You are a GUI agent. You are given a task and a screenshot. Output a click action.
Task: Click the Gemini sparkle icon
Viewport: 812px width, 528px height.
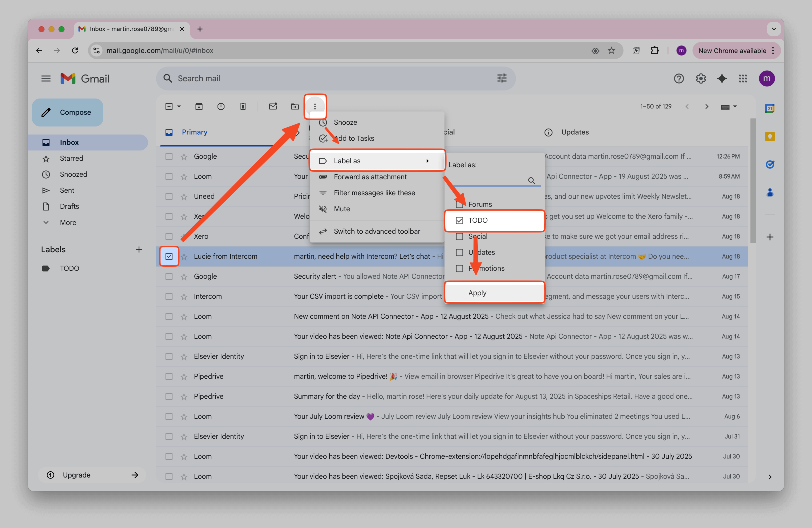pos(722,79)
